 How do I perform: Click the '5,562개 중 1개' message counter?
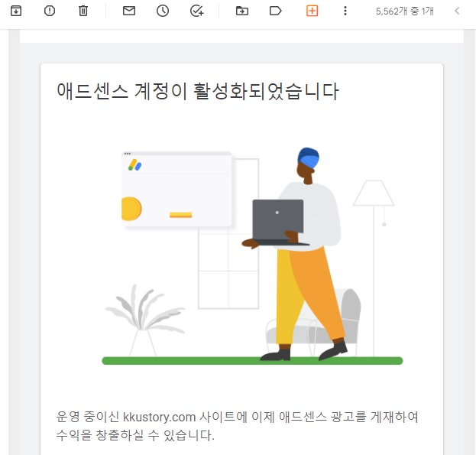point(405,11)
